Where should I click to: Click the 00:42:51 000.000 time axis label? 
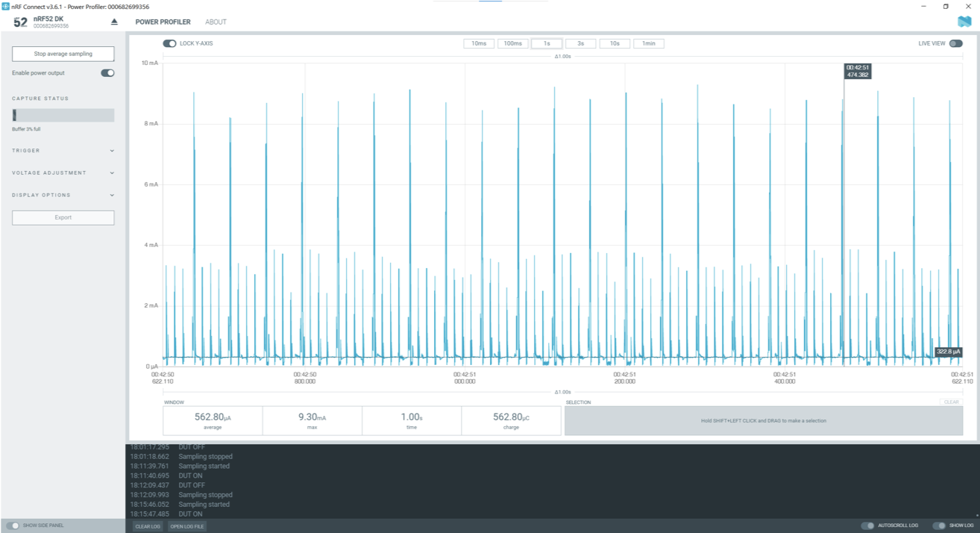[x=465, y=378]
